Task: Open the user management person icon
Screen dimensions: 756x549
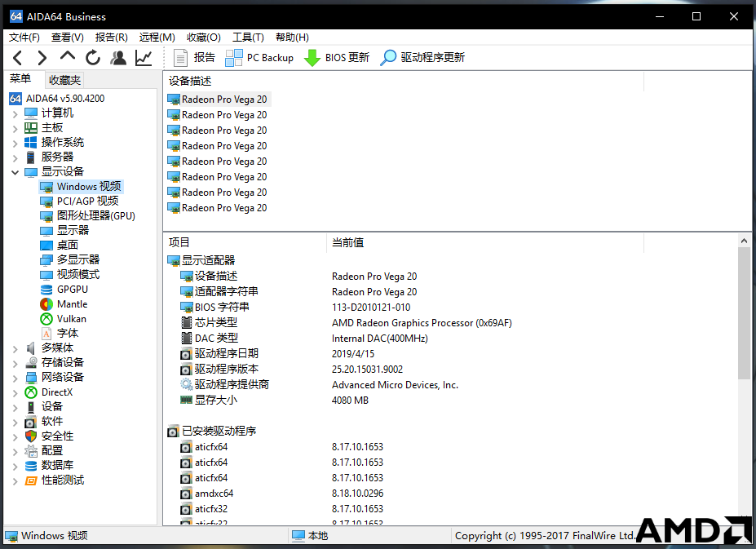Action: point(118,58)
